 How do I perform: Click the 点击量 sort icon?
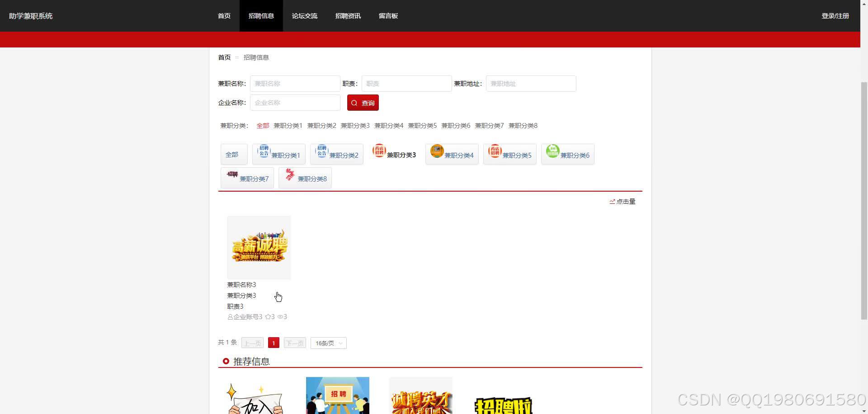click(612, 201)
